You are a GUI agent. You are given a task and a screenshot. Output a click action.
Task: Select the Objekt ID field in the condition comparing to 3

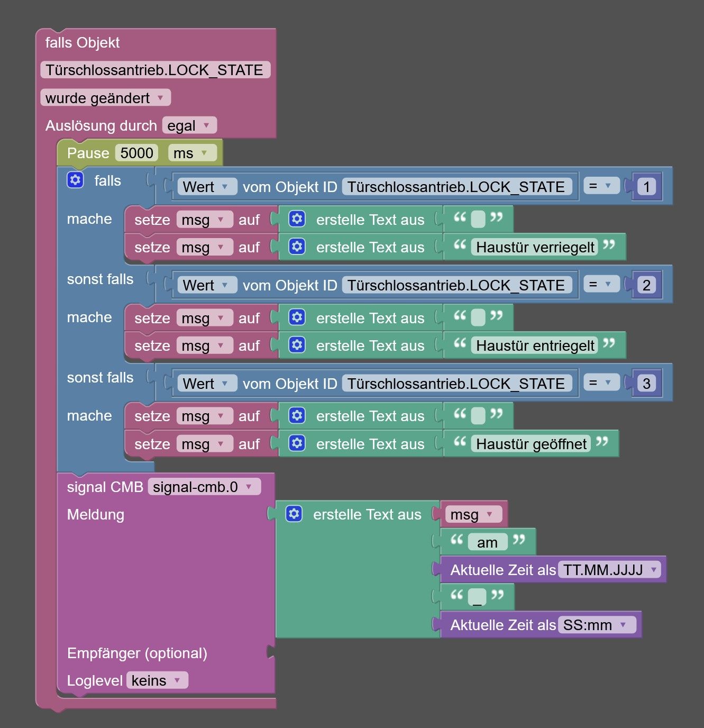click(456, 384)
